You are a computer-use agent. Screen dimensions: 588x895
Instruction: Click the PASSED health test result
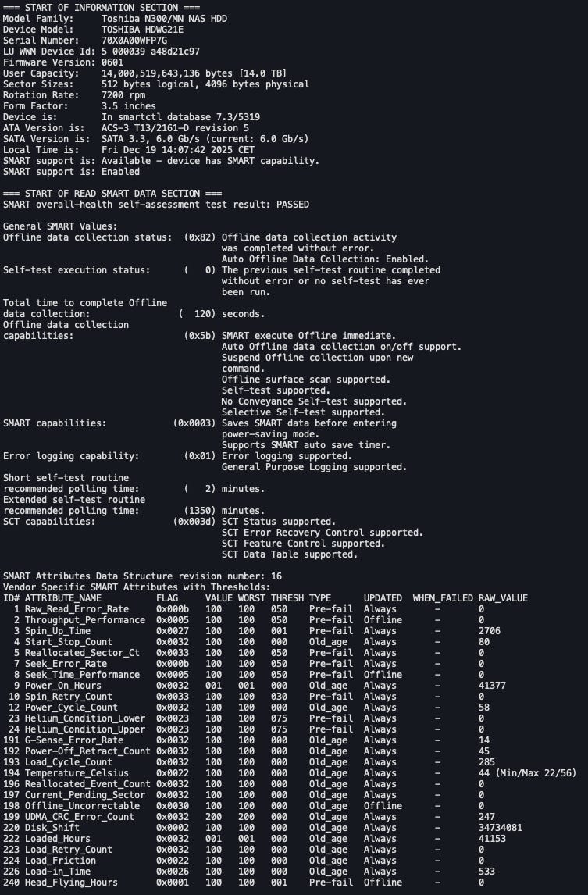[290, 205]
